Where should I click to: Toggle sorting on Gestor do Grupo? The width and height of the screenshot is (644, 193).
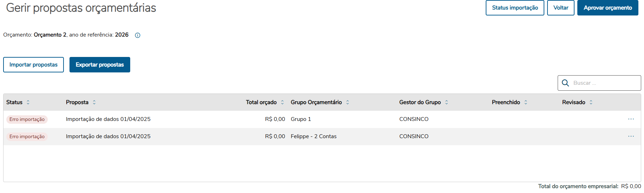[446, 102]
